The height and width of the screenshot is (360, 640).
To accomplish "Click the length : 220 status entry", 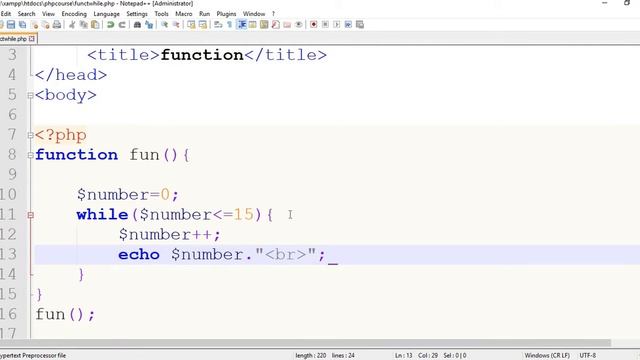I will click(x=311, y=356).
